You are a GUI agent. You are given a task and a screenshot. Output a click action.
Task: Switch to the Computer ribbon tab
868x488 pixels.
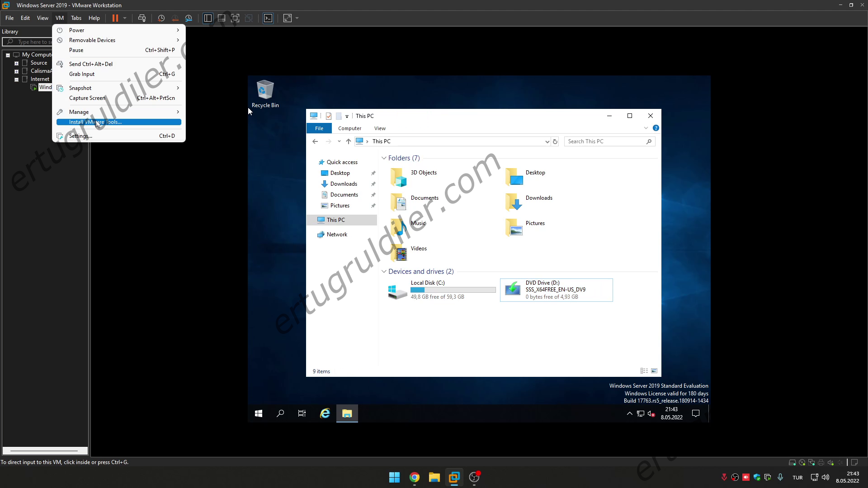point(349,128)
